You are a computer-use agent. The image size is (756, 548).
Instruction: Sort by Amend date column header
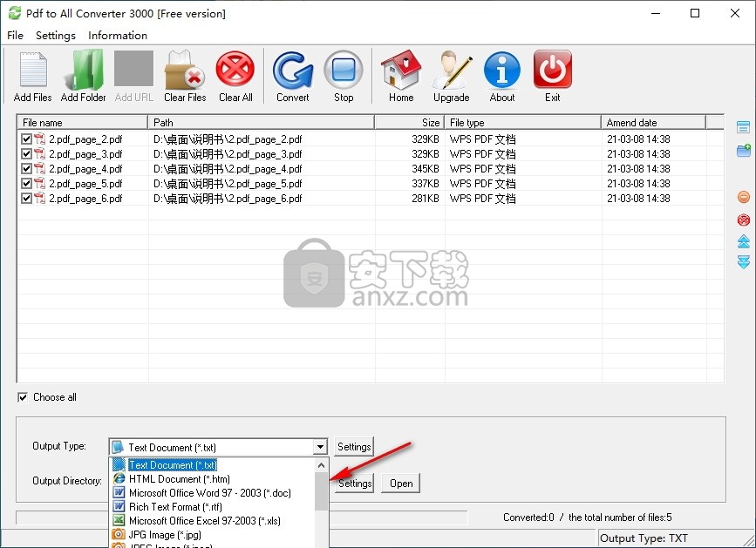[x=653, y=122]
